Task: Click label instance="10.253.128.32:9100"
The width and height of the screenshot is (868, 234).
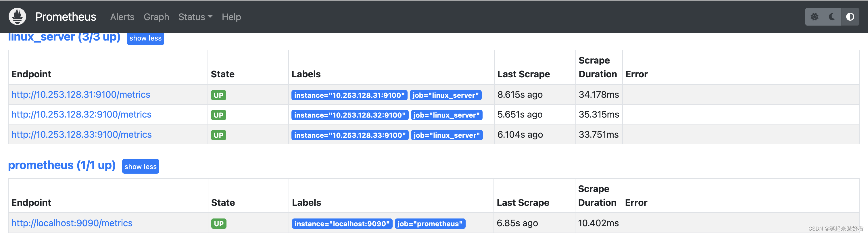Action: (350, 115)
